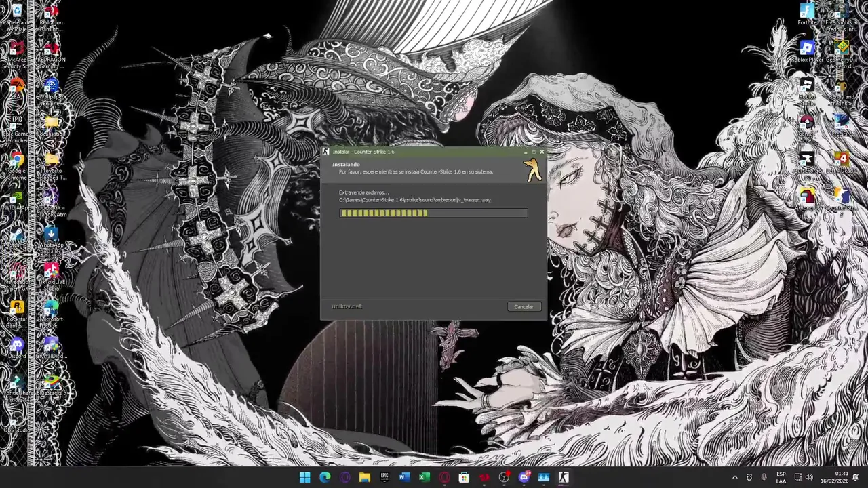
Task: Open the OBS Studio desktop icon
Action: [x=16, y=424]
